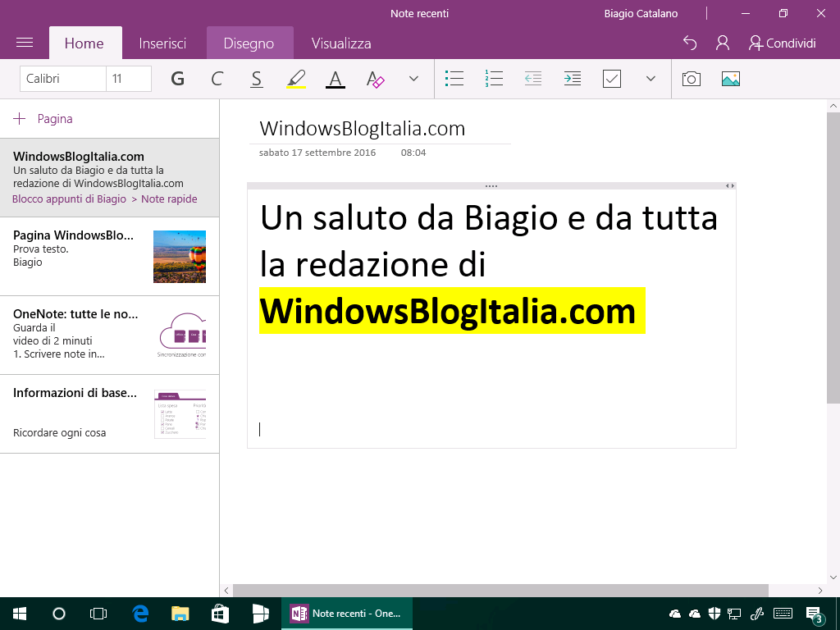Open the Pagina WindowsBlo... page entry
The height and width of the screenshot is (630, 840).
pos(109,257)
